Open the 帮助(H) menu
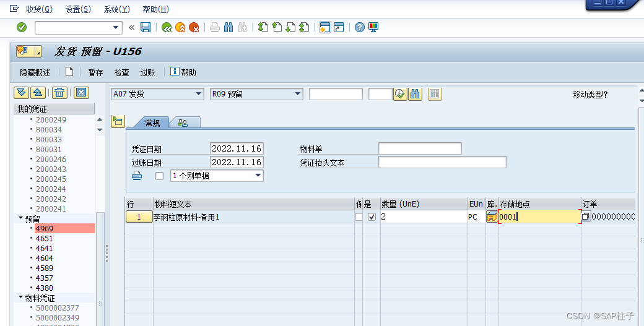The width and height of the screenshot is (644, 326). pos(155,9)
